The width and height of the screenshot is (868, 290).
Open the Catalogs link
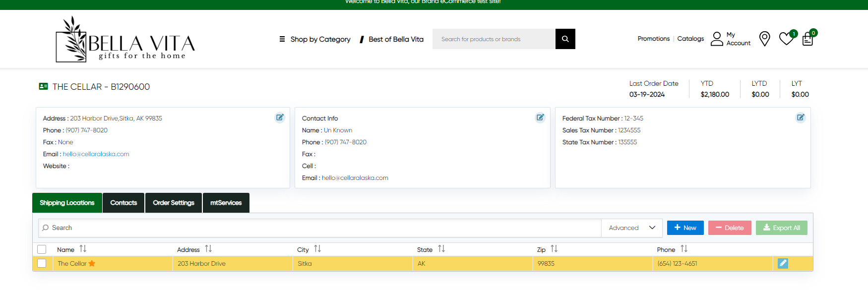(x=690, y=39)
